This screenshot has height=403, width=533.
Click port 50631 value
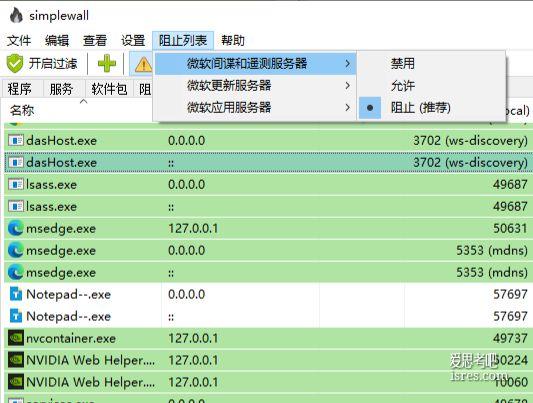510,228
